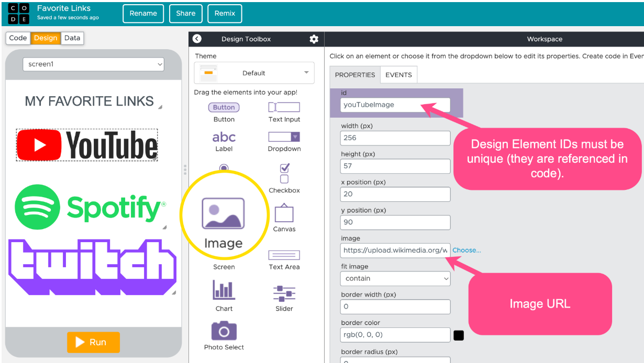Open the EVENTS tab
This screenshot has height=363, width=644.
(398, 75)
